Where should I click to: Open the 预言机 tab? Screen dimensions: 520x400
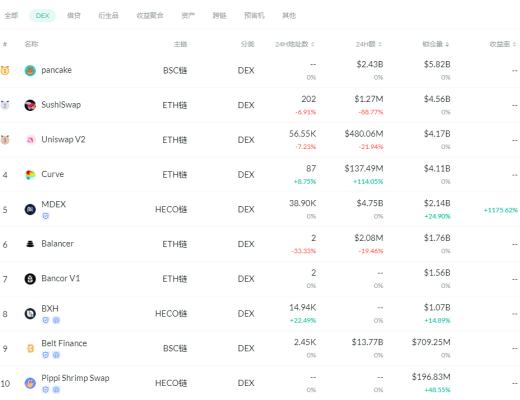coord(254,15)
